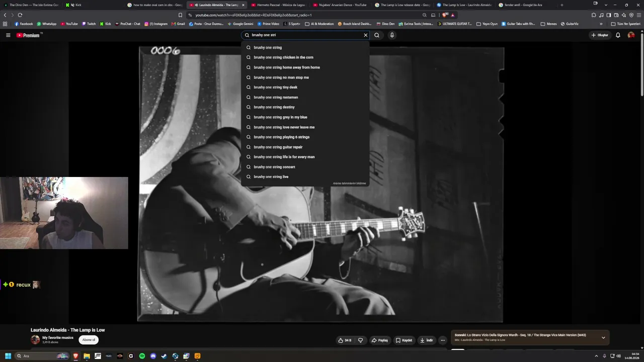Viewport: 644px width, 362px height.
Task: Open Facebook bookmark
Action: 24,24
